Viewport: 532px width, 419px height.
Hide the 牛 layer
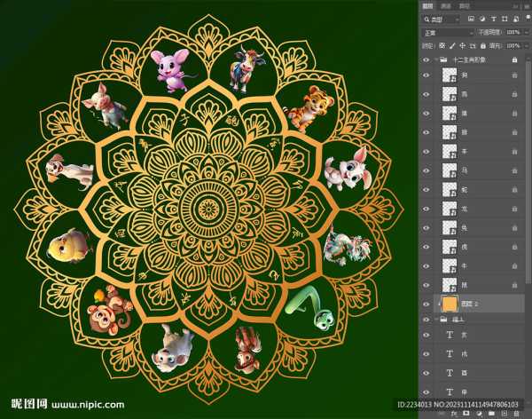click(x=426, y=266)
